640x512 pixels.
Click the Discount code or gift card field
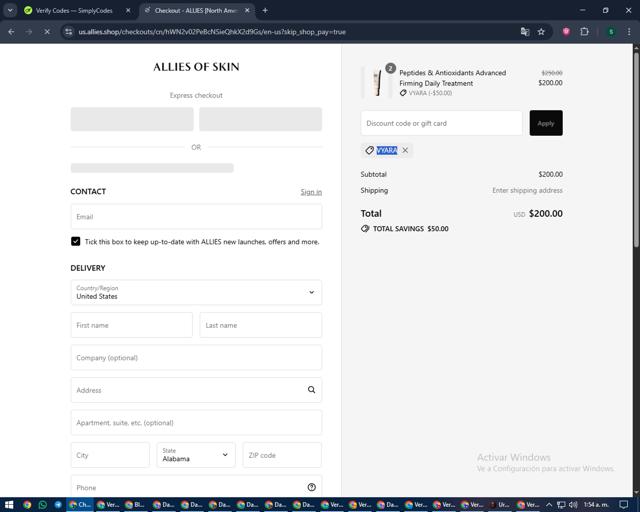pyautogui.click(x=442, y=123)
